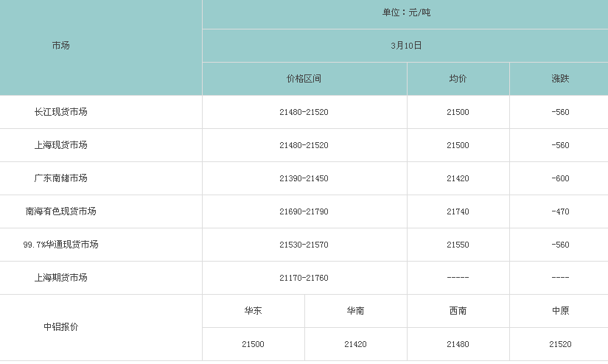Viewport: 608px width, 364px height.
Task: Select the 上海现货市场 row label
Action: pos(61,145)
